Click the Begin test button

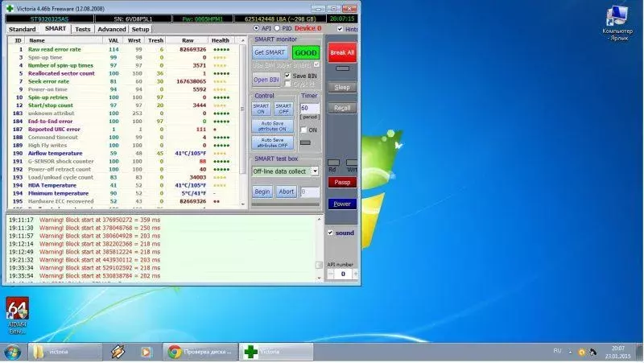(262, 192)
